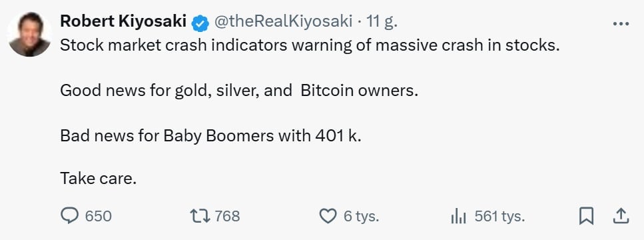Open the reply speech bubble icon

(x=69, y=216)
